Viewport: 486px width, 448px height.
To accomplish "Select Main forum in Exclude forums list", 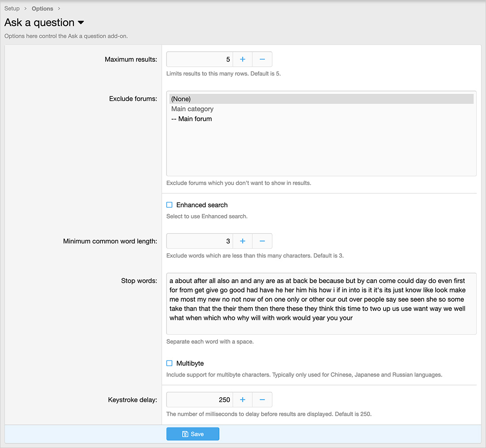I will tap(195, 119).
